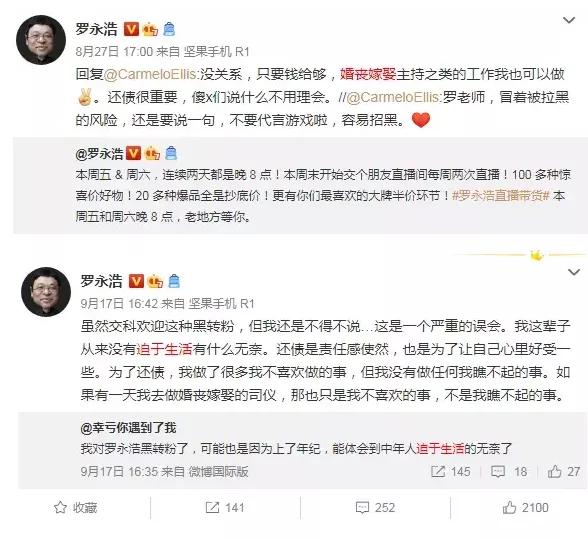Click the thumbs-up membership badge in first post
Screen dimensions: 588x540
[150, 29]
